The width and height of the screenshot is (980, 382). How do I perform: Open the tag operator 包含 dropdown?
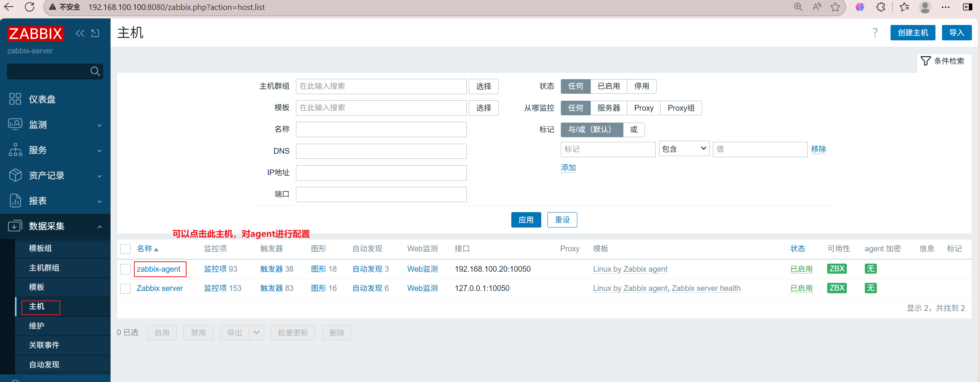pyautogui.click(x=684, y=149)
